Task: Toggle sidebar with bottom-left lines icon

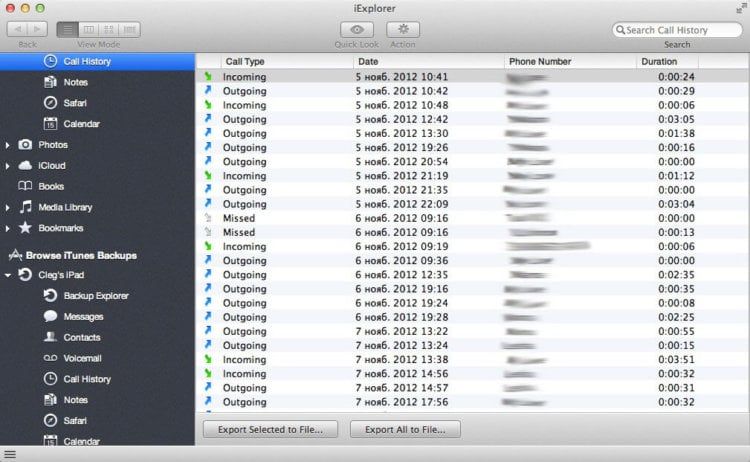Action: point(10,454)
